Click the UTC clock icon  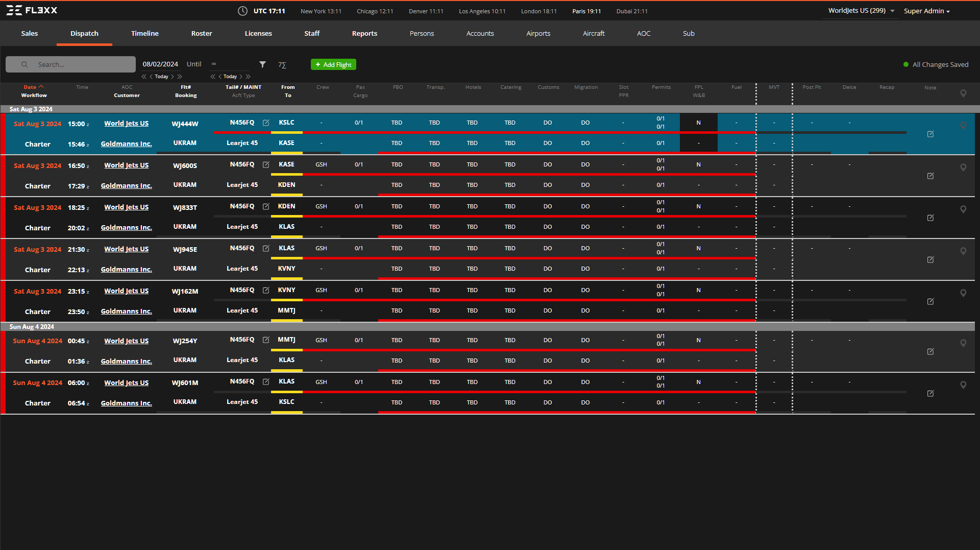click(x=242, y=11)
